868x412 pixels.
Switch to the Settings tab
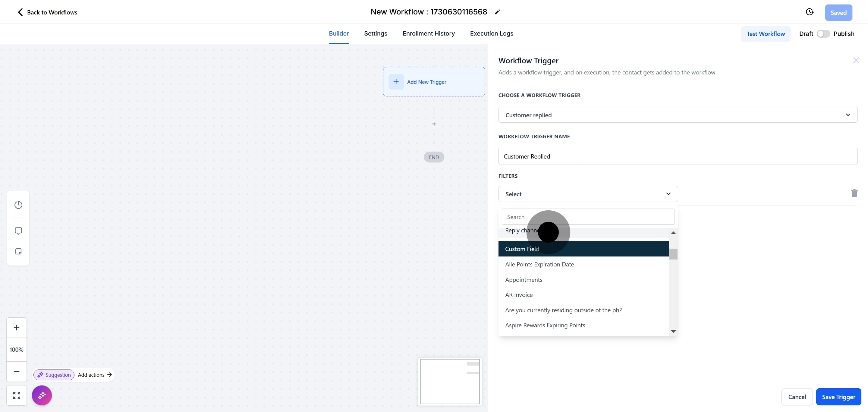375,33
